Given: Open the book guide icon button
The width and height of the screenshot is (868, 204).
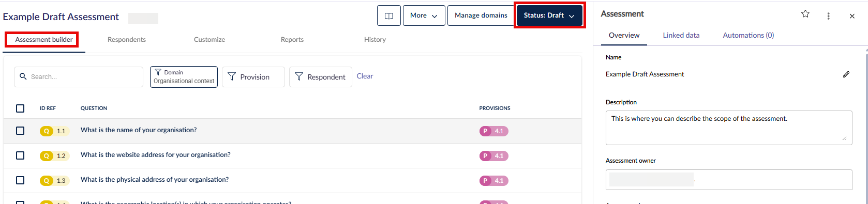Looking at the screenshot, I should pyautogui.click(x=389, y=15).
